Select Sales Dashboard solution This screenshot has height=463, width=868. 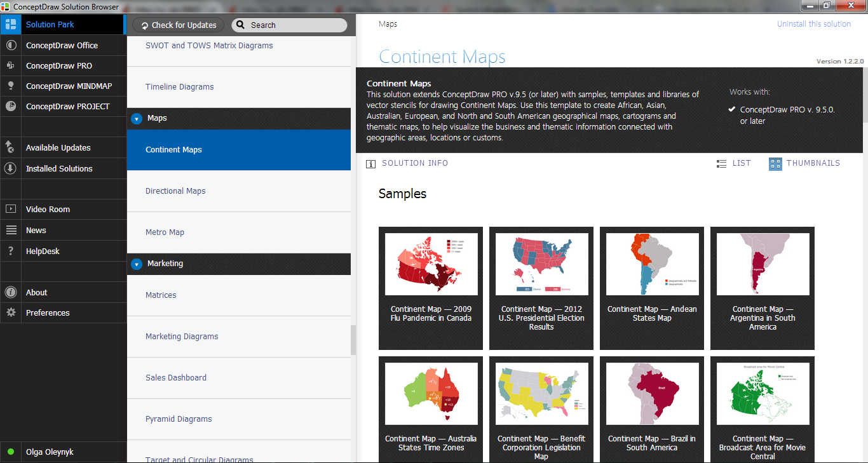(x=239, y=378)
